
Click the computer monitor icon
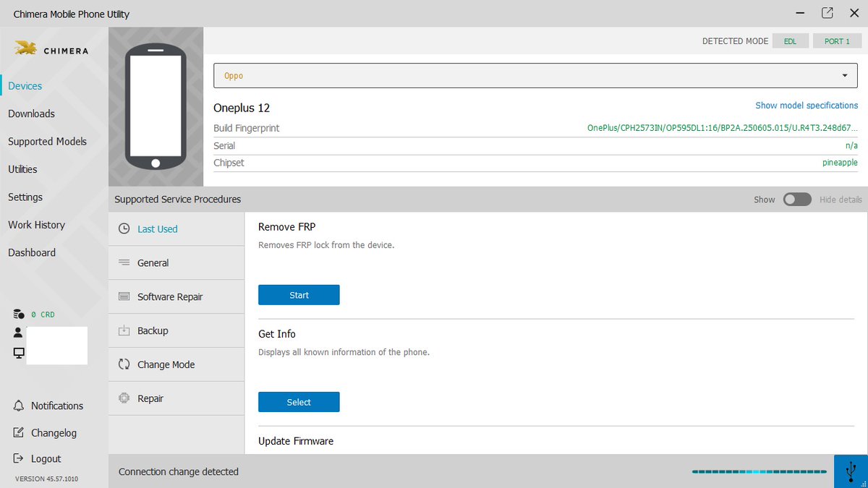[x=19, y=353]
